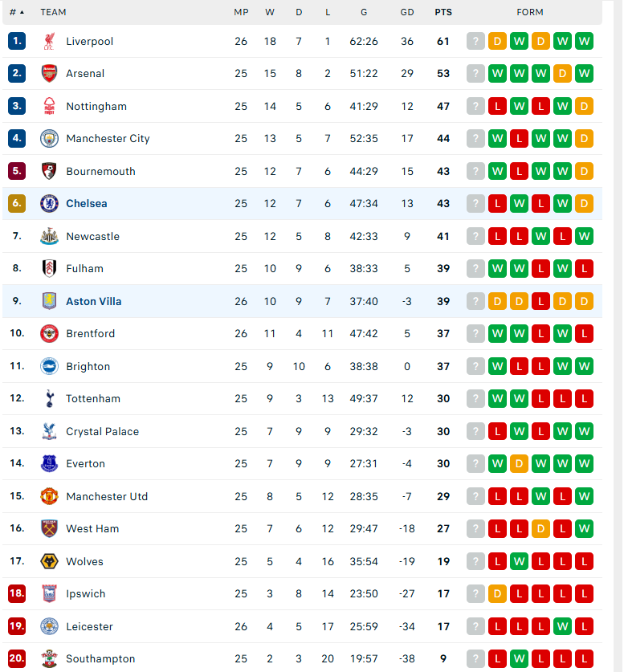Click the Tottenham cockerel crest icon

(x=50, y=398)
